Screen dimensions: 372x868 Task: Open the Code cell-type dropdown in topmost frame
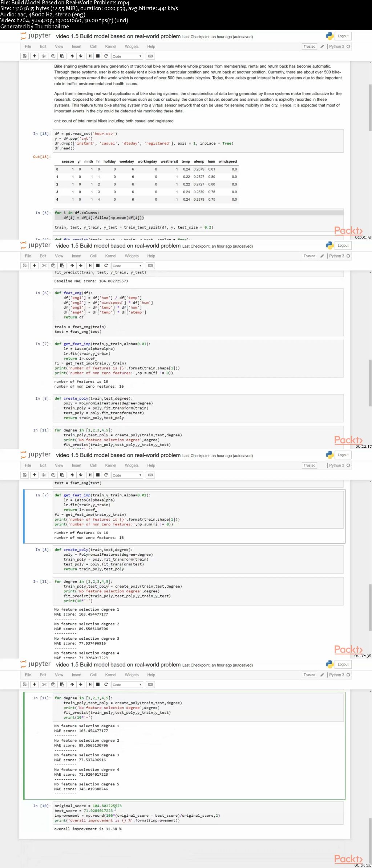click(x=127, y=56)
